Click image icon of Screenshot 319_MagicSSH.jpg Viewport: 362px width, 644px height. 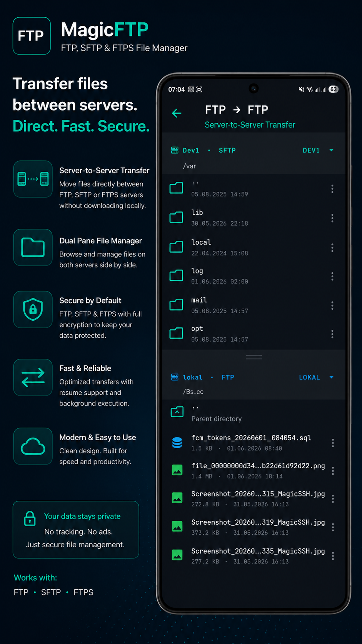point(177,526)
